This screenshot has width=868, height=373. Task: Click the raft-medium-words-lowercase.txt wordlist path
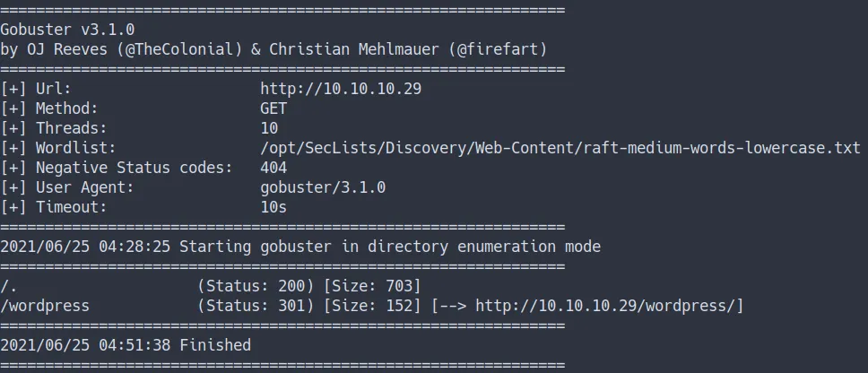pos(560,148)
